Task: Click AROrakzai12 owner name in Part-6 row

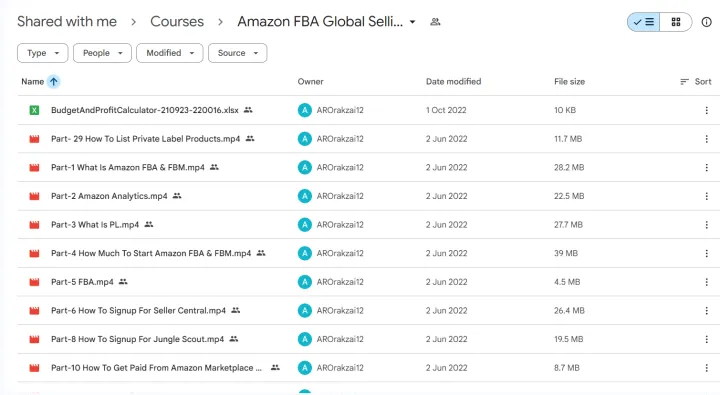Action: tap(340, 310)
